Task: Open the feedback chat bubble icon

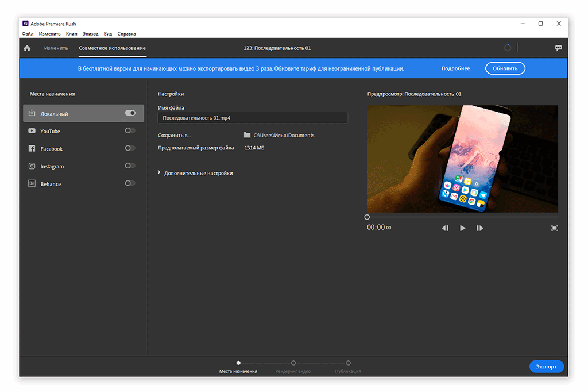Action: pyautogui.click(x=558, y=48)
